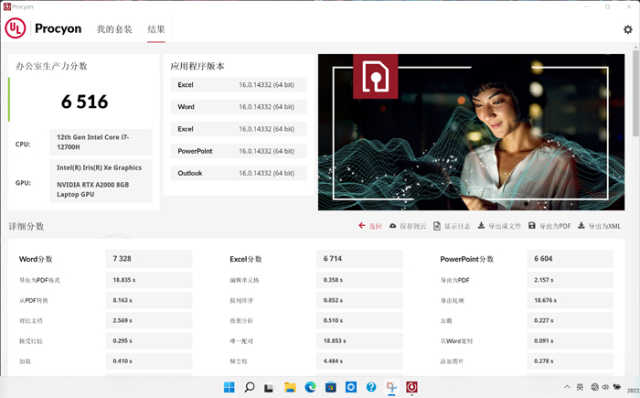640x398 pixels.
Task: Open File Explorer from taskbar
Action: 290,387
